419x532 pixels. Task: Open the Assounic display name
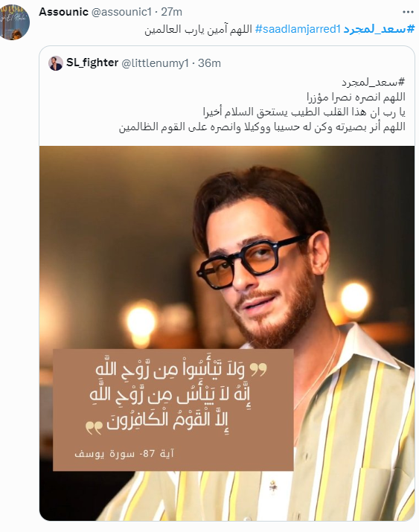[63, 12]
